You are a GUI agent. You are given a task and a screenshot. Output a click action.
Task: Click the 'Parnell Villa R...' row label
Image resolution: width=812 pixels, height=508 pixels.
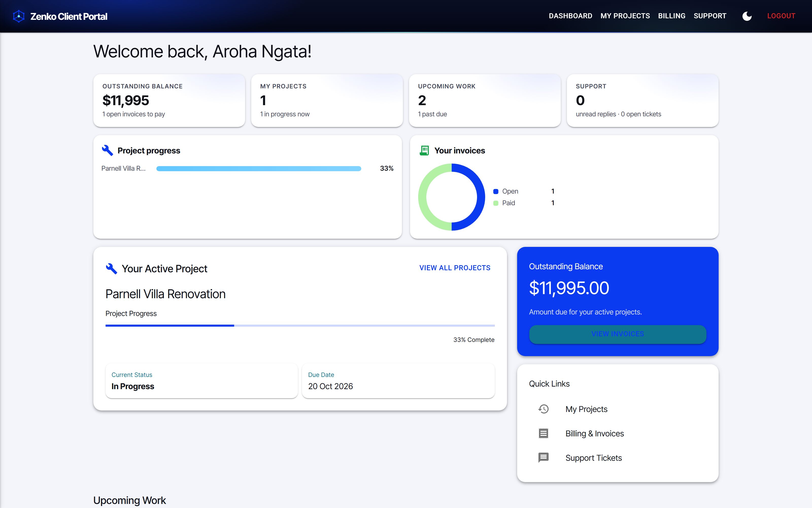[124, 168]
